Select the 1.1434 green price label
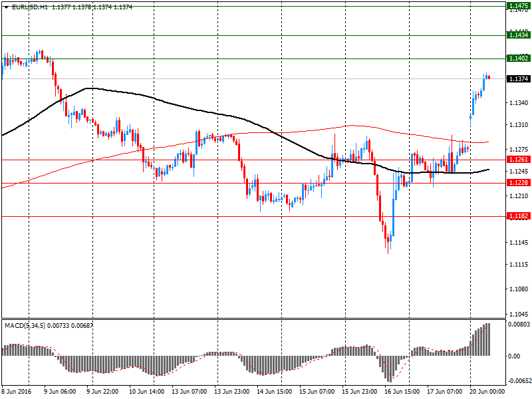This screenshot has height=399, width=532. [519, 35]
